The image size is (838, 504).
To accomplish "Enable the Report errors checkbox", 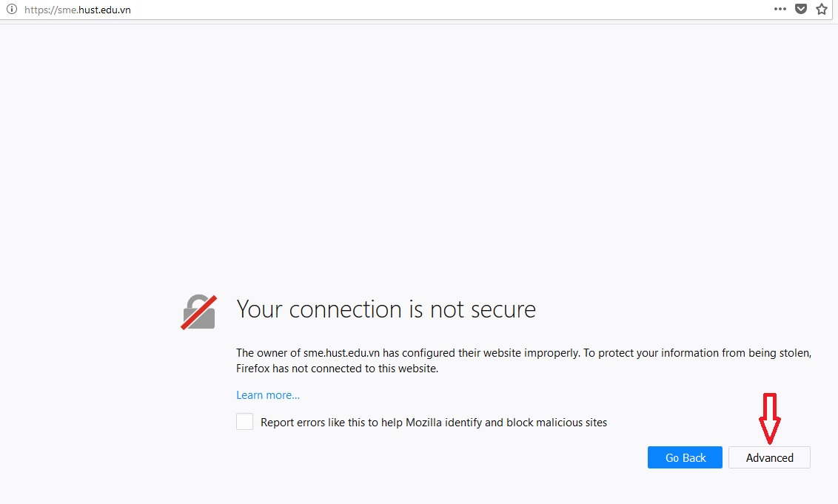I will click(x=244, y=422).
